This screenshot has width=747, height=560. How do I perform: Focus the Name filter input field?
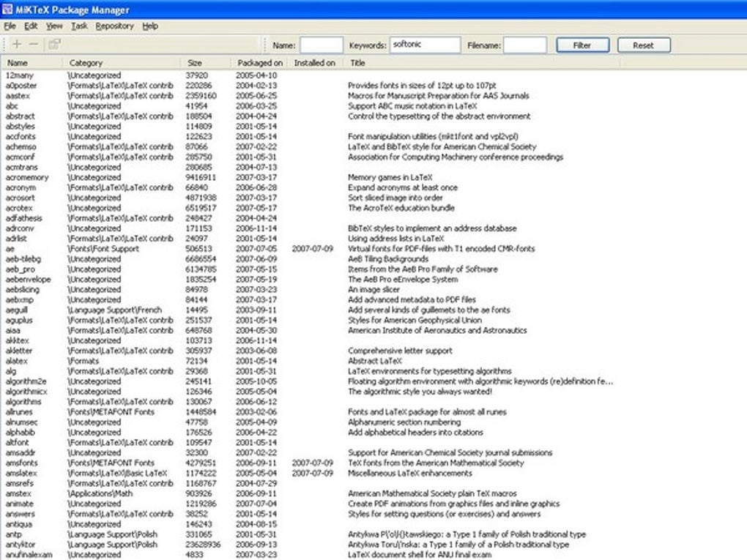[x=321, y=45]
